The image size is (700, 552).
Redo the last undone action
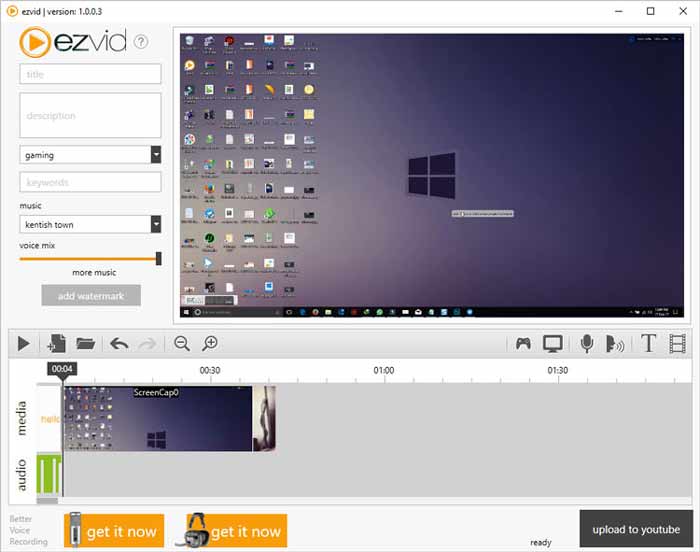(147, 343)
